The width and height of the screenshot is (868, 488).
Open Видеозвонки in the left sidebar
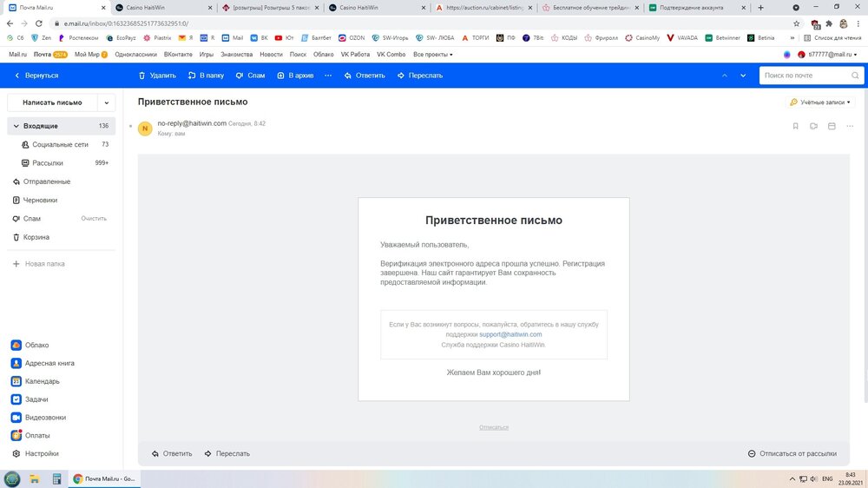(45, 418)
